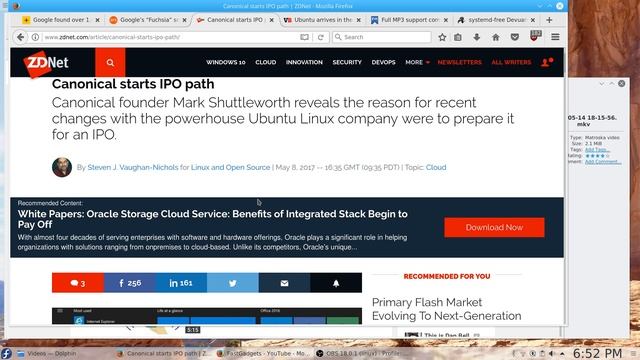Bookmark this page with the star icon
The height and width of the screenshot is (360, 640).
pos(442,37)
